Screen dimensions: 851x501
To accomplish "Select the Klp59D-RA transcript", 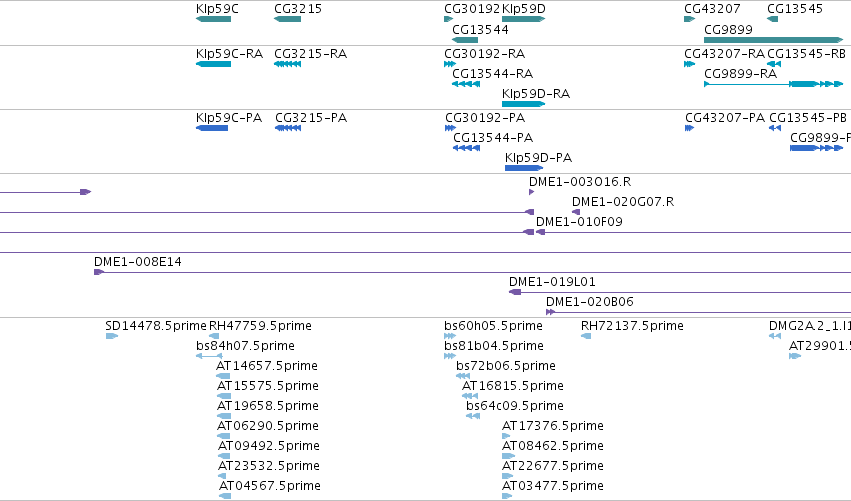I will click(523, 104).
